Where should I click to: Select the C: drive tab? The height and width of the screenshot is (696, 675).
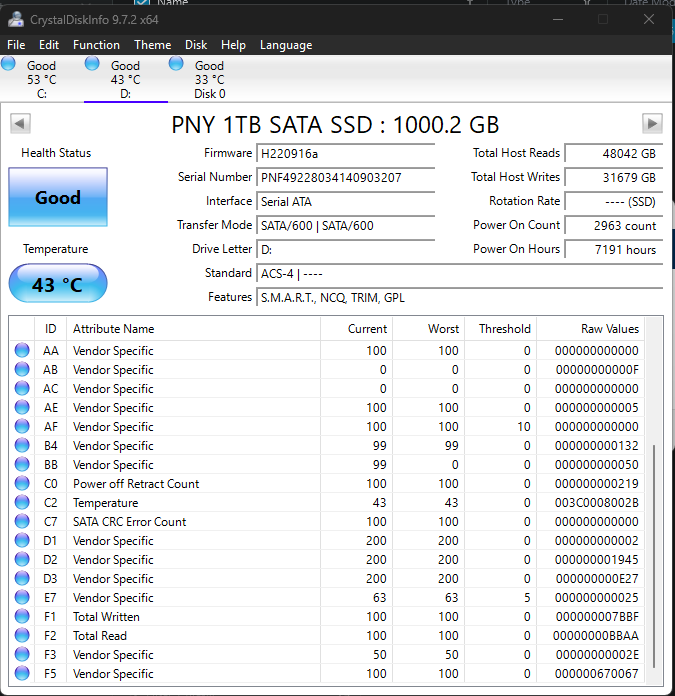coord(42,79)
